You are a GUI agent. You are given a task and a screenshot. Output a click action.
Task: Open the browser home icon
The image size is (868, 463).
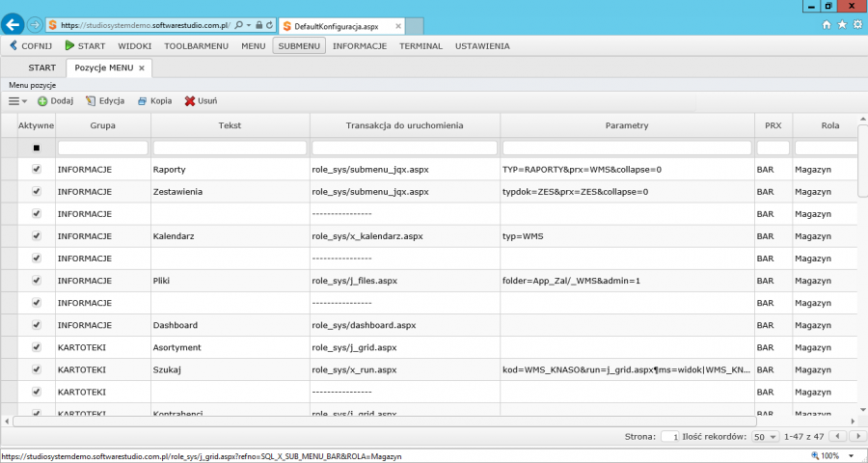826,25
